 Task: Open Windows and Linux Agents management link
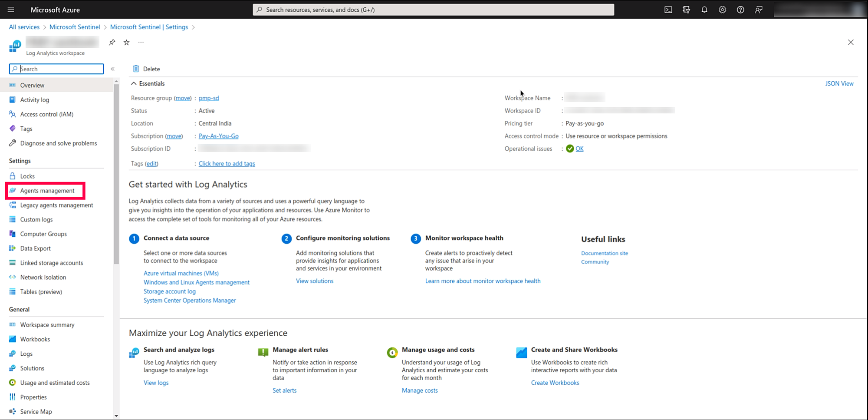point(197,282)
